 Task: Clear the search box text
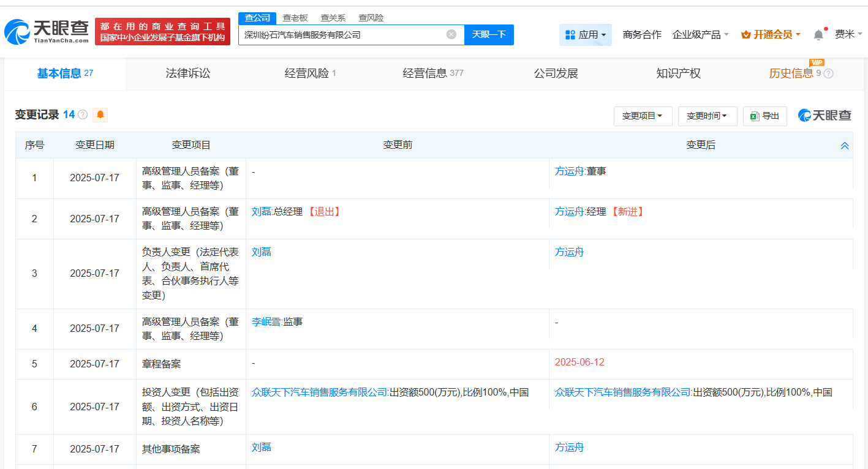[451, 34]
